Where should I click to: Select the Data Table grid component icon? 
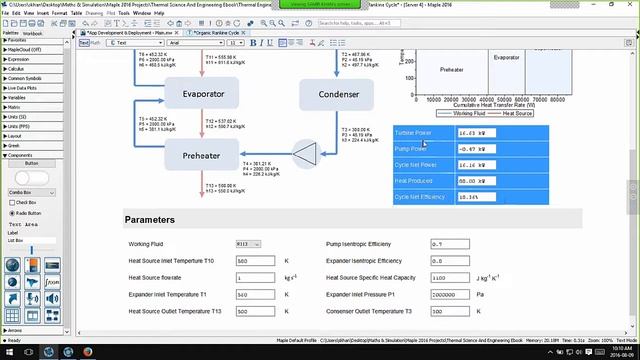pyautogui.click(x=12, y=316)
